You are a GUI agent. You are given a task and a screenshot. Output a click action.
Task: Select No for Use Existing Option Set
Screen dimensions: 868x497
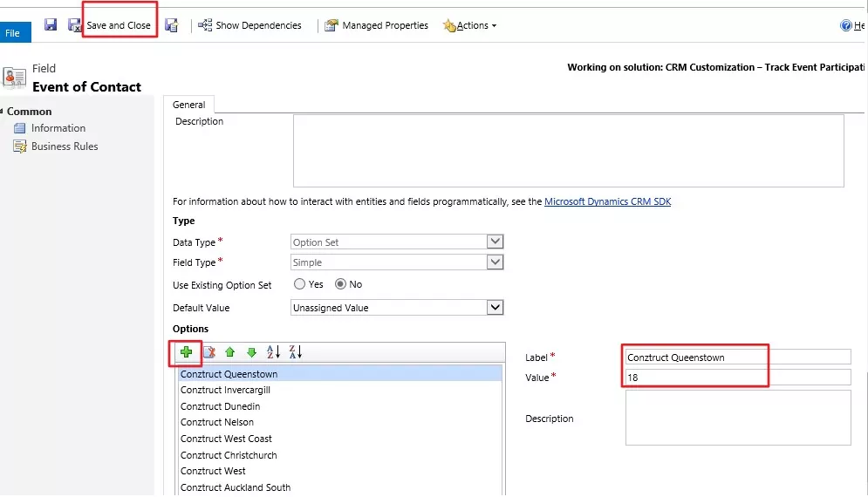[340, 284]
